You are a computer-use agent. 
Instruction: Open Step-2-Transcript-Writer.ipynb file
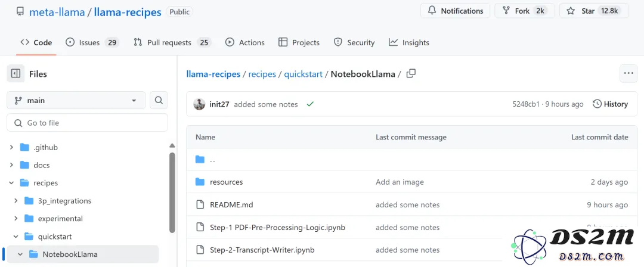click(x=262, y=250)
